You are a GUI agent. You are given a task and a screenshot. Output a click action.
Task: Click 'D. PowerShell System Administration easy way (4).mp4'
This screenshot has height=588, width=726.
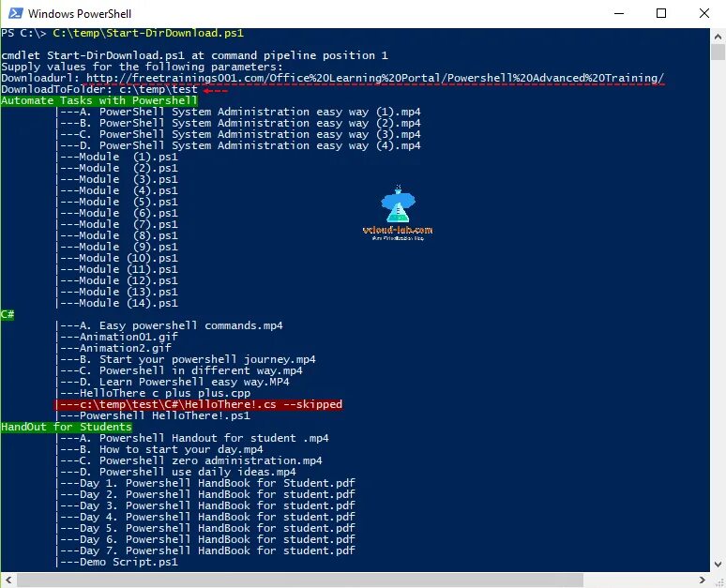[250, 146]
